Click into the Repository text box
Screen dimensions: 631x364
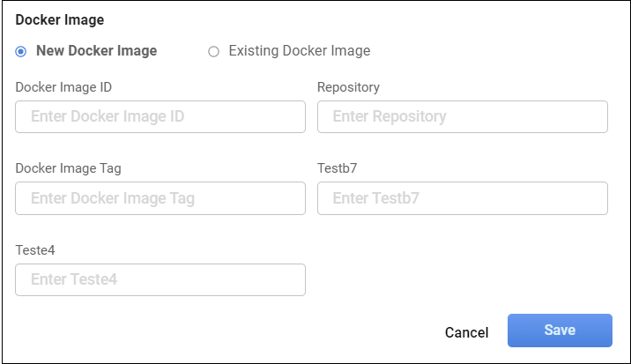point(462,116)
